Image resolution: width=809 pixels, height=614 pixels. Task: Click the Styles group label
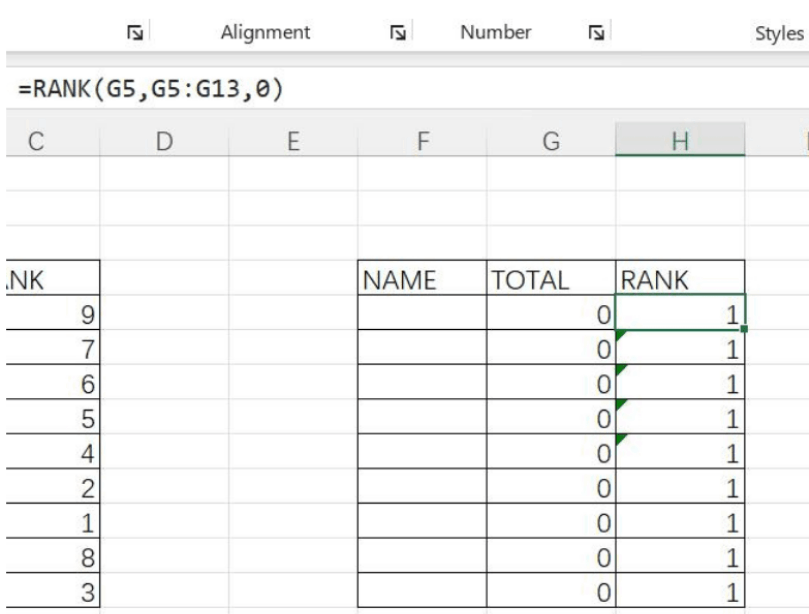779,34
